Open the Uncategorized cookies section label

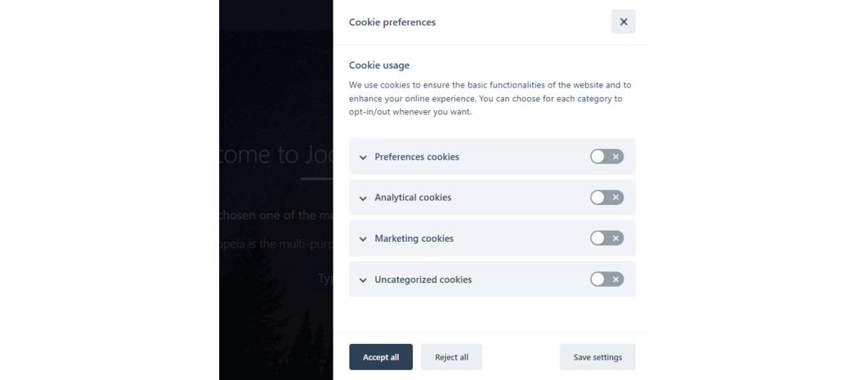423,280
